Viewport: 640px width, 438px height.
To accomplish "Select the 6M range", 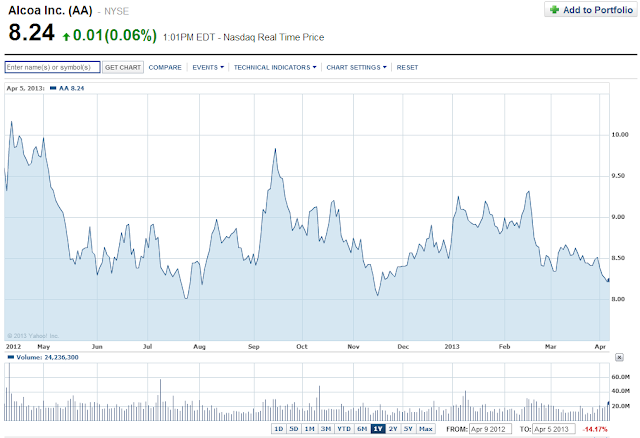I will (362, 429).
